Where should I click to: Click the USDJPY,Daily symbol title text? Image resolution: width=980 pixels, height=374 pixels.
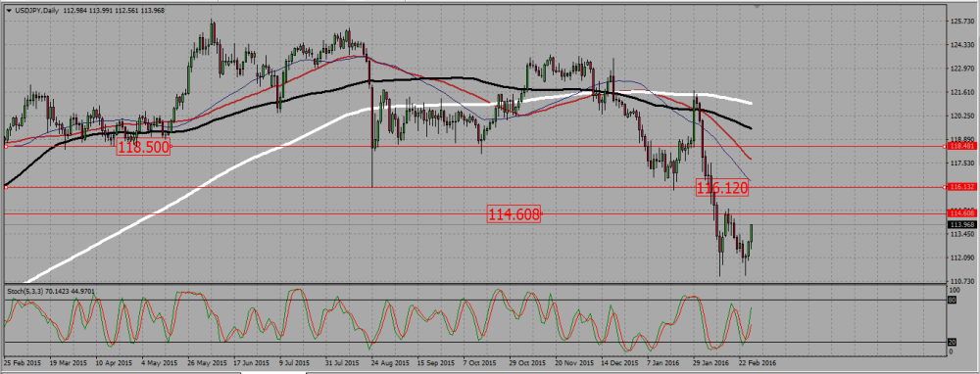[x=37, y=10]
